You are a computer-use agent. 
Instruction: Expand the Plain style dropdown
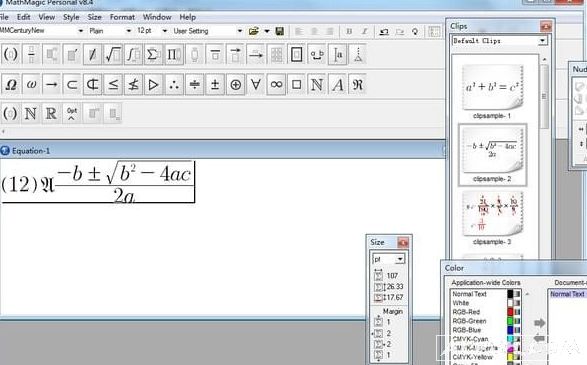pos(128,31)
